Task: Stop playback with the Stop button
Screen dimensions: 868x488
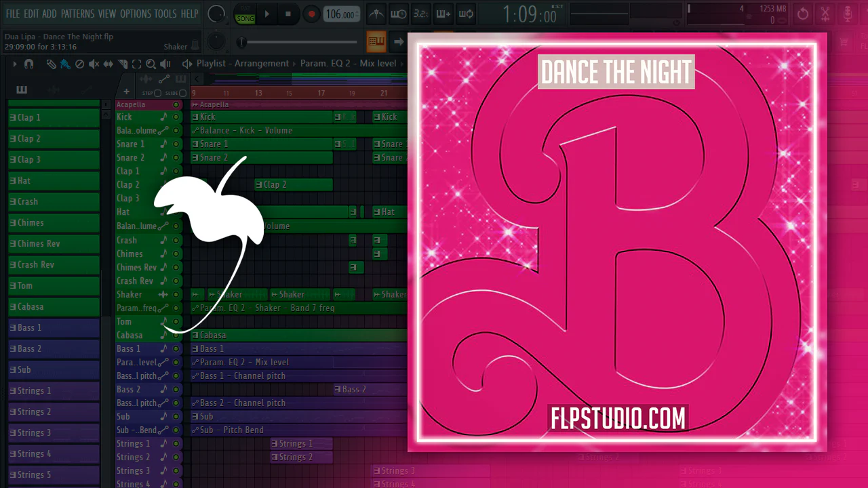Action: (288, 14)
